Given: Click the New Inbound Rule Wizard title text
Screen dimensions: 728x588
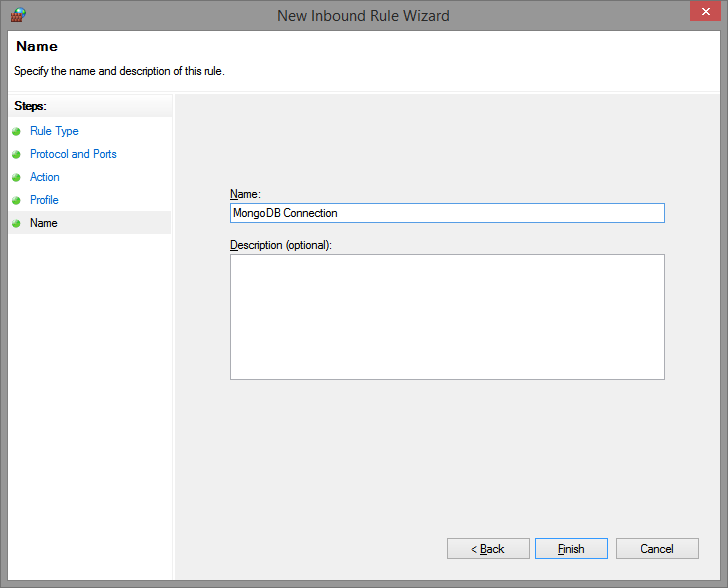Looking at the screenshot, I should [363, 15].
